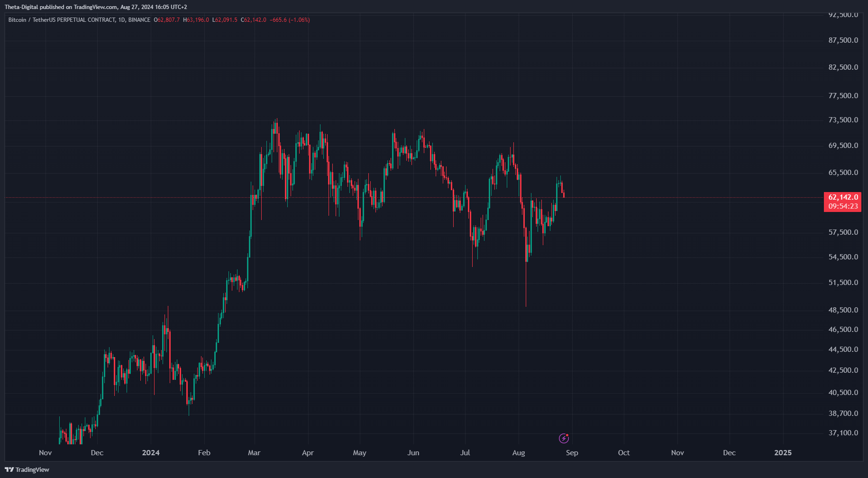Click the 2024 year label on time axis
868x478 pixels.
click(x=151, y=453)
